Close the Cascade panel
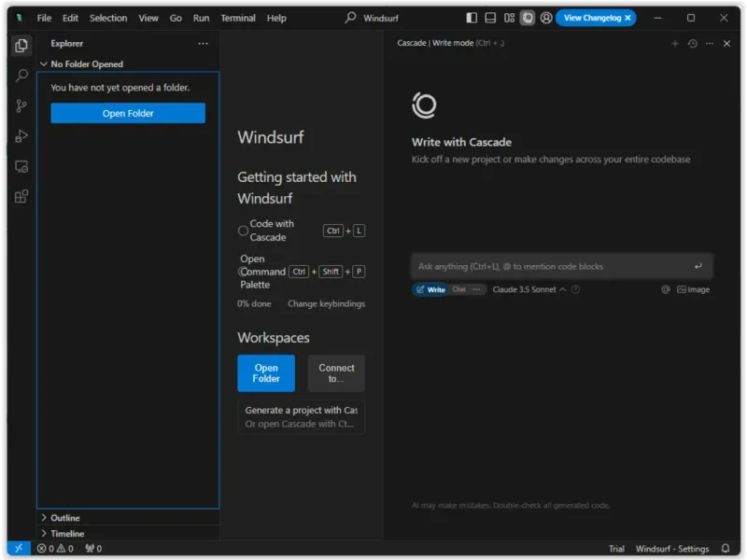747x560 pixels. [x=726, y=44]
